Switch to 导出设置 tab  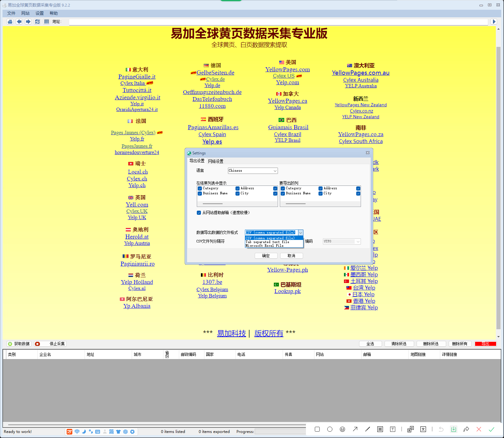(197, 161)
